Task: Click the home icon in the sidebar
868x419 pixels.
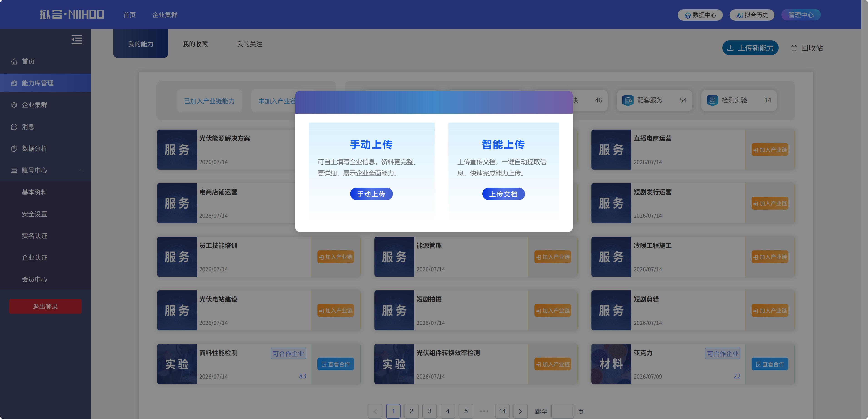Action: tap(14, 61)
